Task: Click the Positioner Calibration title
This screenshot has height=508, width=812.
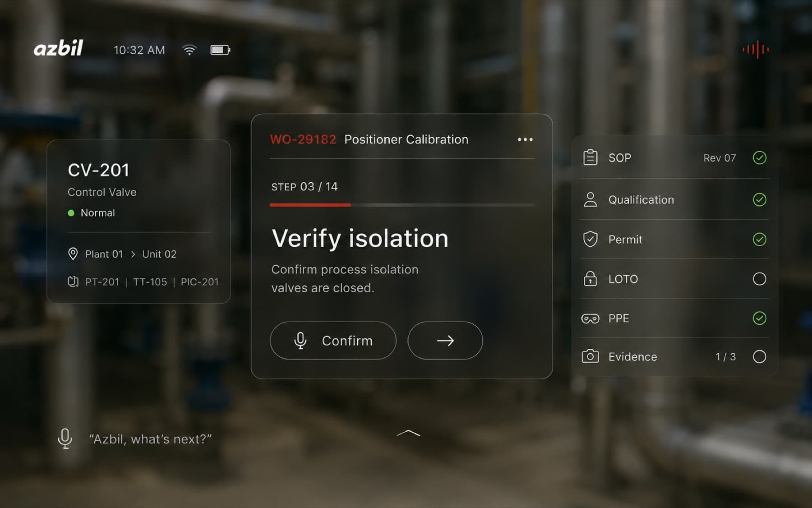Action: click(x=406, y=139)
